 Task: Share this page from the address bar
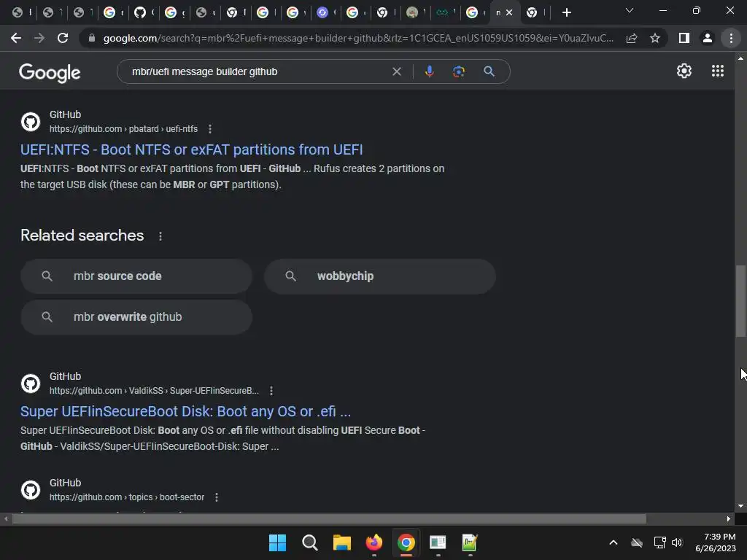tap(632, 38)
